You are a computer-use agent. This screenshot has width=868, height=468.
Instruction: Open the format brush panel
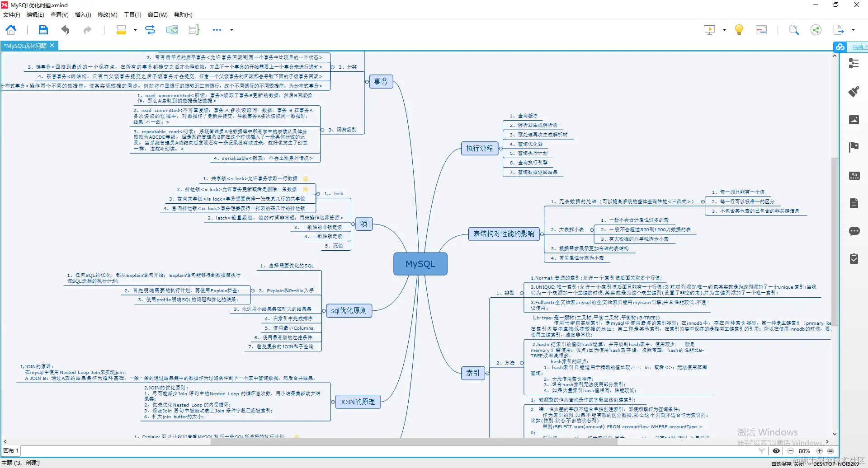coord(854,92)
